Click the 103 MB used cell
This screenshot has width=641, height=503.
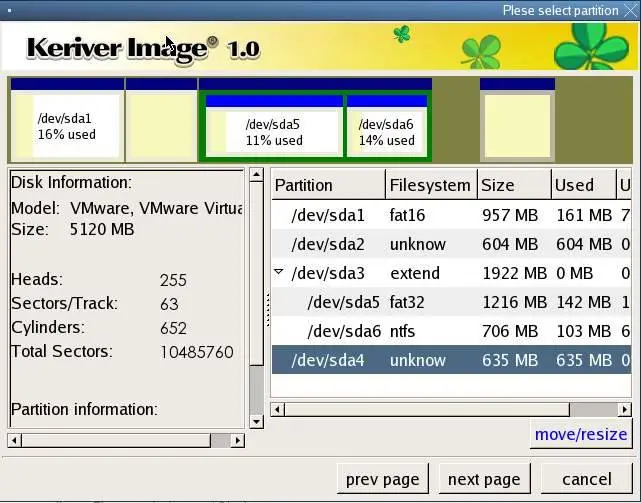point(584,331)
